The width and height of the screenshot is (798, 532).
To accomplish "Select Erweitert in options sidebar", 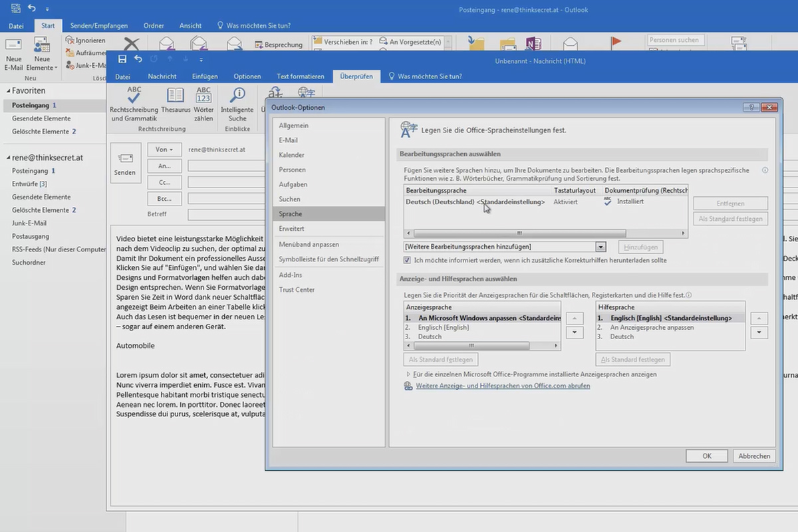I will point(291,228).
